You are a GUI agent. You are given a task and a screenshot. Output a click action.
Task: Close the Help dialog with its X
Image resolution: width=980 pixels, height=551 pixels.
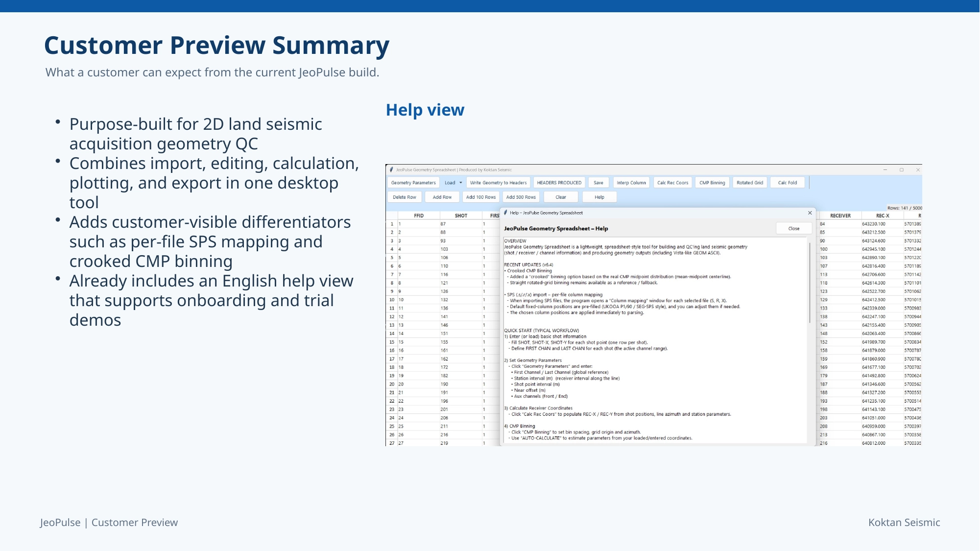pyautogui.click(x=810, y=213)
